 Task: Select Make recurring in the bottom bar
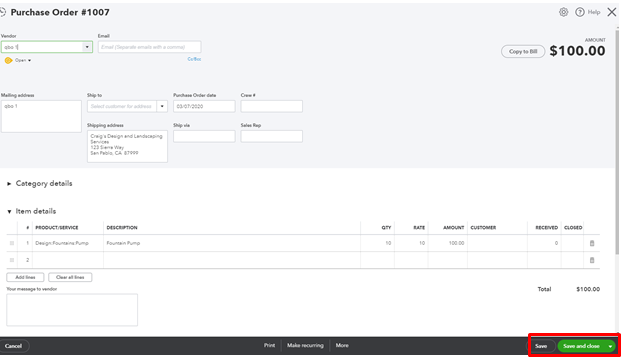click(x=305, y=345)
